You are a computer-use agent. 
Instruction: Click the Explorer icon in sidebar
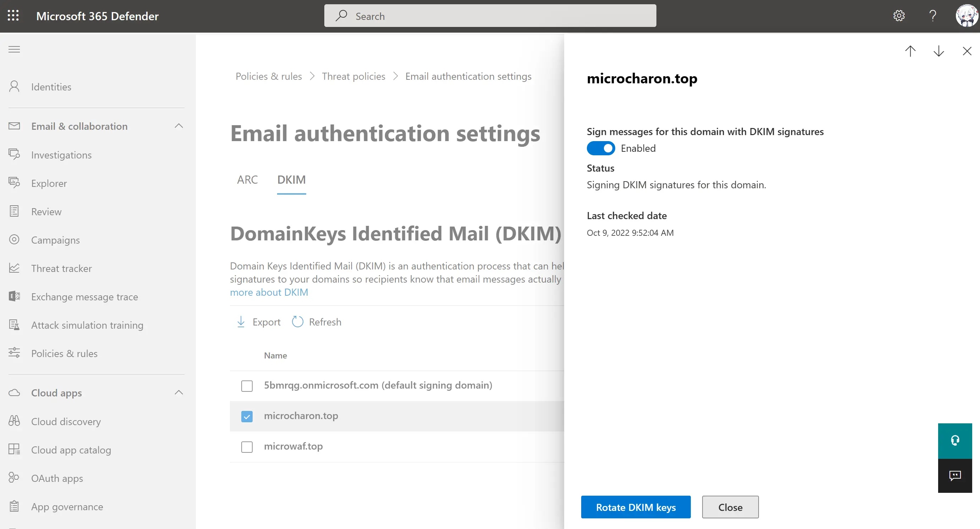click(x=14, y=183)
